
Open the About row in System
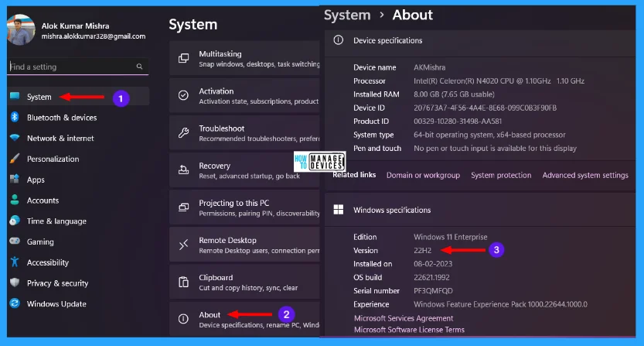245,319
